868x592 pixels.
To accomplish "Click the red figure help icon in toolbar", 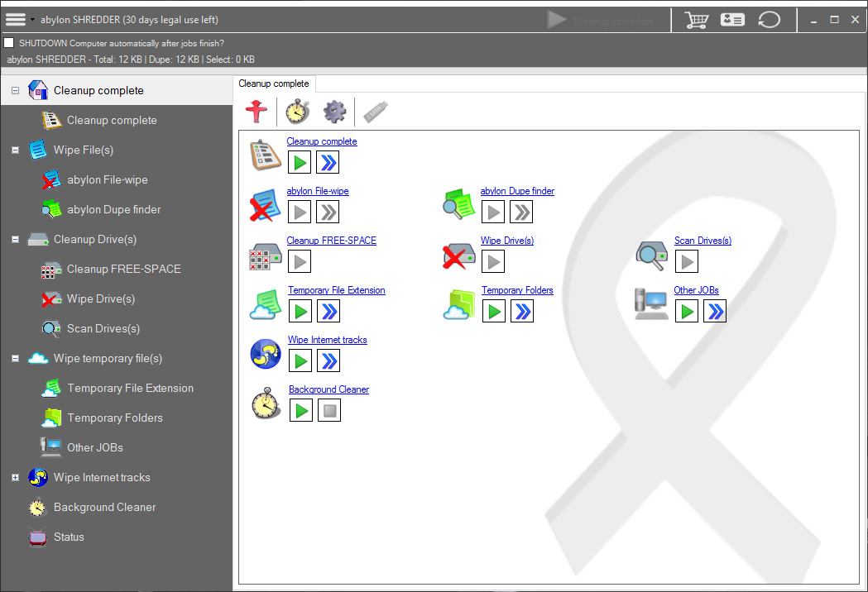I will tap(257, 112).
